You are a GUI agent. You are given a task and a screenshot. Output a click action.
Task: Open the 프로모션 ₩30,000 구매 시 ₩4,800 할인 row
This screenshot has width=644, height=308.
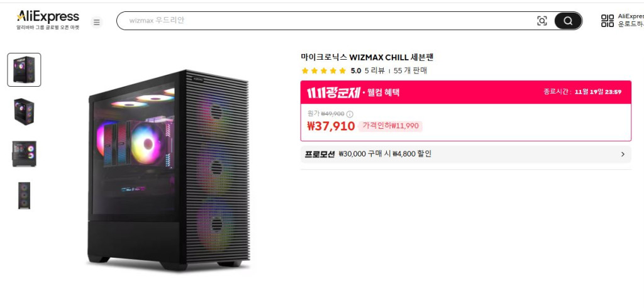(x=466, y=155)
